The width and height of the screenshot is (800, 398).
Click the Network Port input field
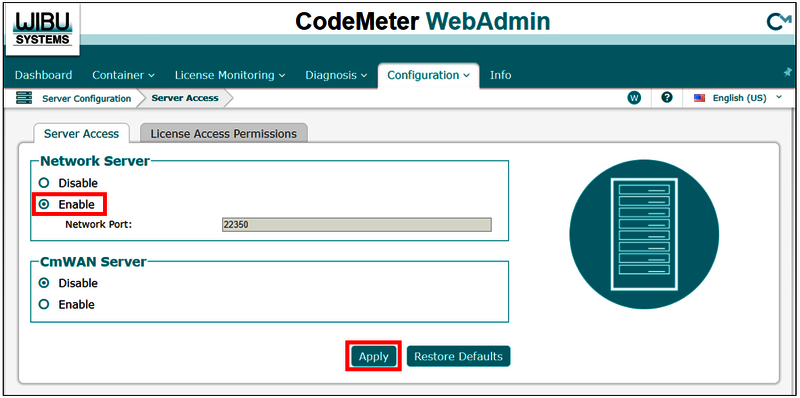point(357,225)
